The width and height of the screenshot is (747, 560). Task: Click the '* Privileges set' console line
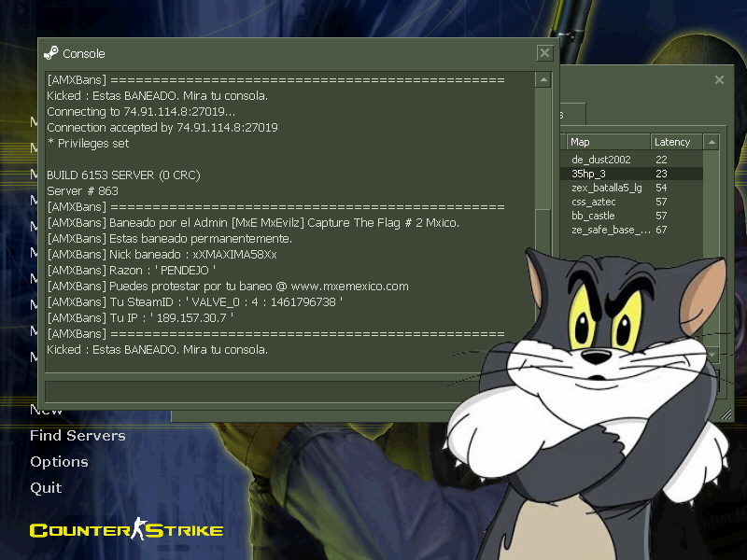(x=88, y=144)
